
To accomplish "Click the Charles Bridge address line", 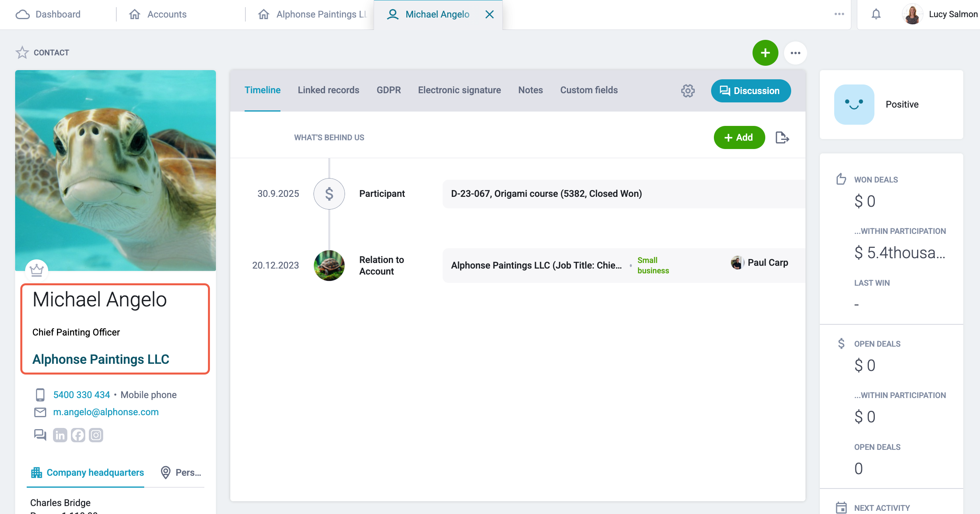I will 60,503.
